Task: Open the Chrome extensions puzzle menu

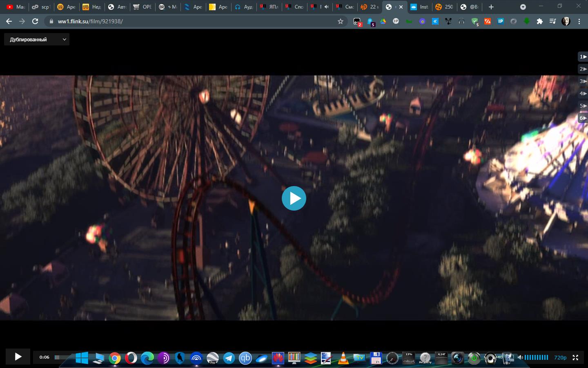Action: click(540, 21)
